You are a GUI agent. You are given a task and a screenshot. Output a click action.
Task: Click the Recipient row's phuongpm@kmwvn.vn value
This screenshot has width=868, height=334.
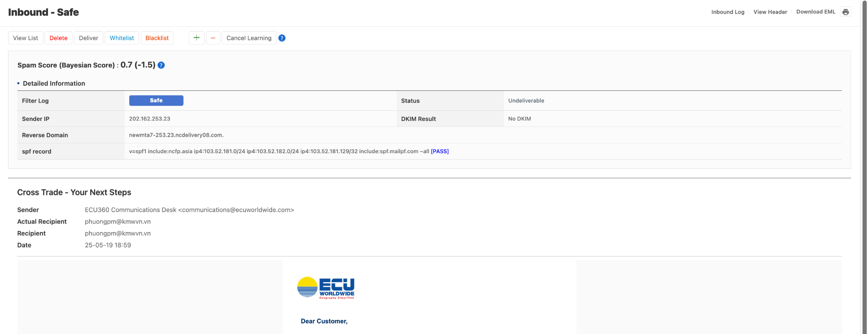click(118, 233)
